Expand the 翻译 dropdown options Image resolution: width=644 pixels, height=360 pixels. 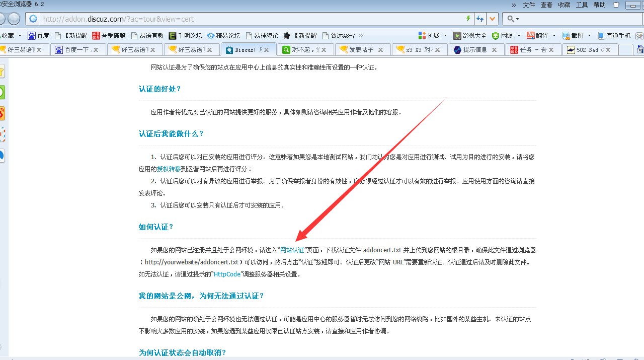(x=553, y=35)
